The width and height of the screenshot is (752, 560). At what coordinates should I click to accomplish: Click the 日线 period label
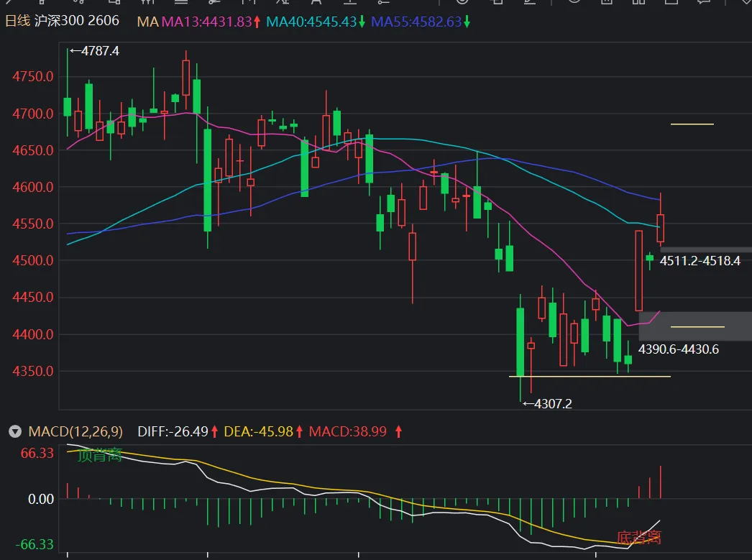[x=17, y=21]
